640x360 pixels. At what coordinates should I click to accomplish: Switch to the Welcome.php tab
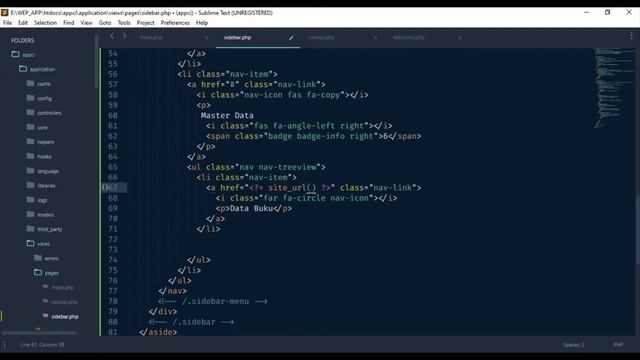point(409,38)
